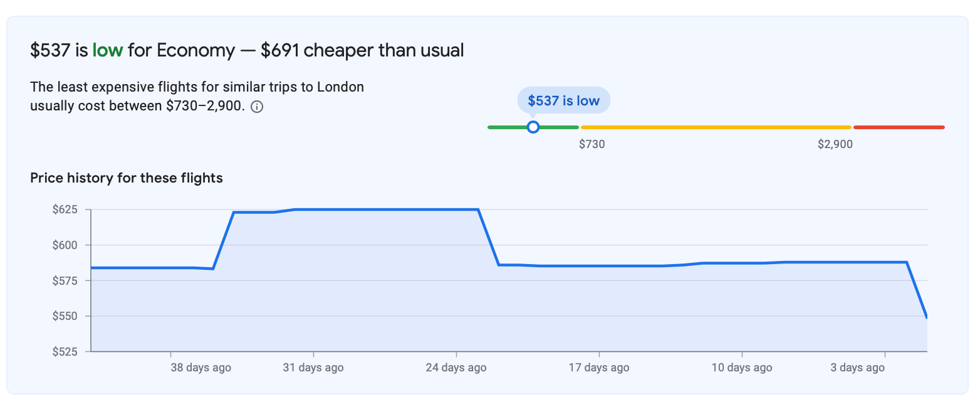The height and width of the screenshot is (409, 980).
Task: Click the "24 days ago" axis label
Action: coord(456,368)
